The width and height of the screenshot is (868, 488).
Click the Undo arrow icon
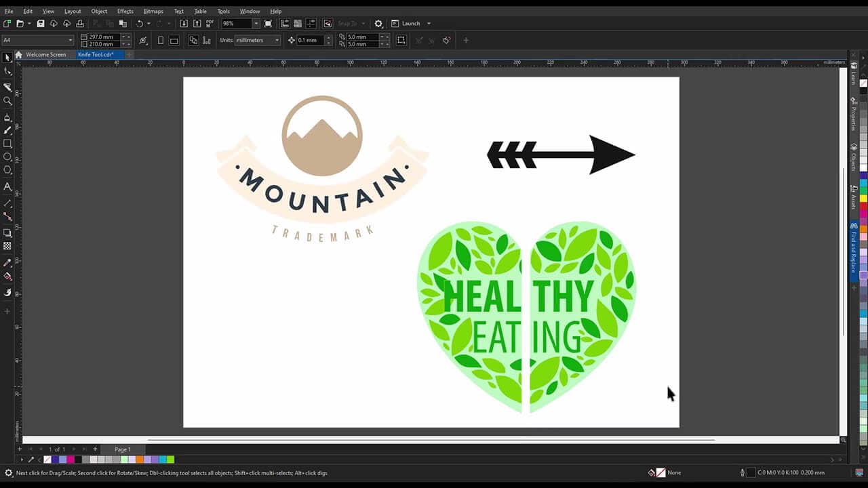click(x=140, y=23)
